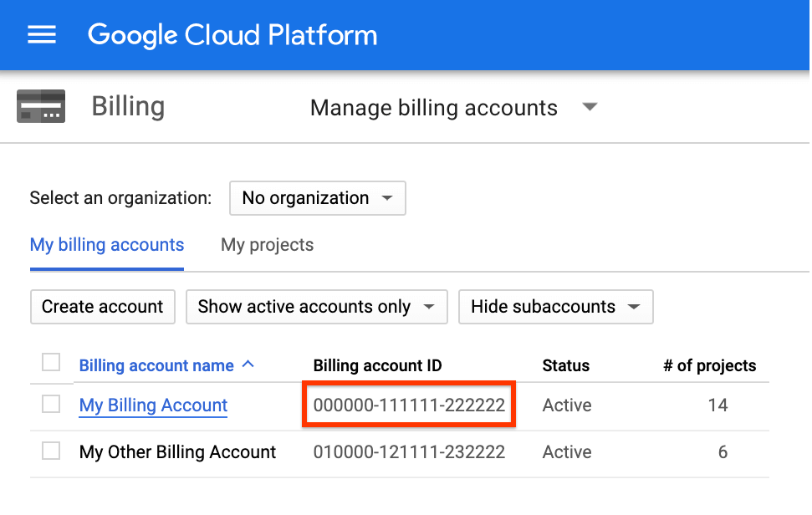The height and width of the screenshot is (515, 812).
Task: Open the My Billing Account link
Action: click(152, 405)
